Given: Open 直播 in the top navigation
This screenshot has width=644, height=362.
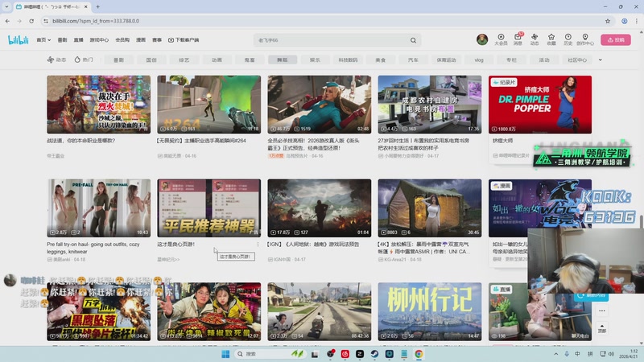Looking at the screenshot, I should tap(78, 39).
